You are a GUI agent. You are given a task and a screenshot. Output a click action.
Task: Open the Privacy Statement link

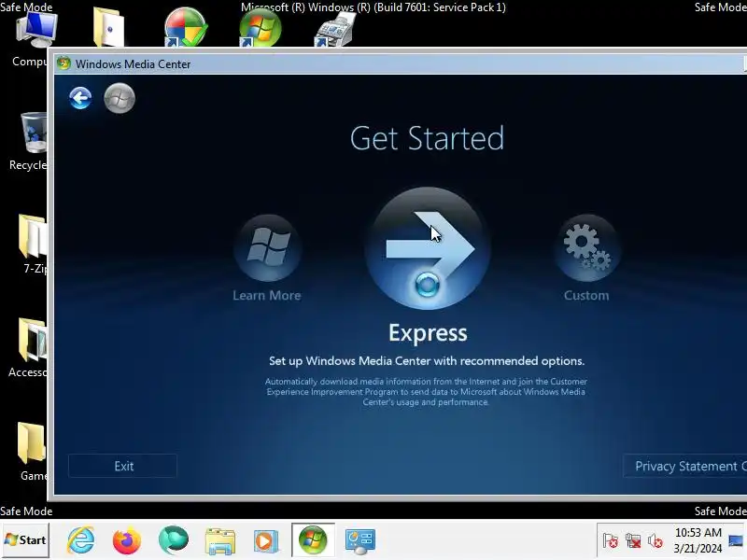click(x=685, y=466)
